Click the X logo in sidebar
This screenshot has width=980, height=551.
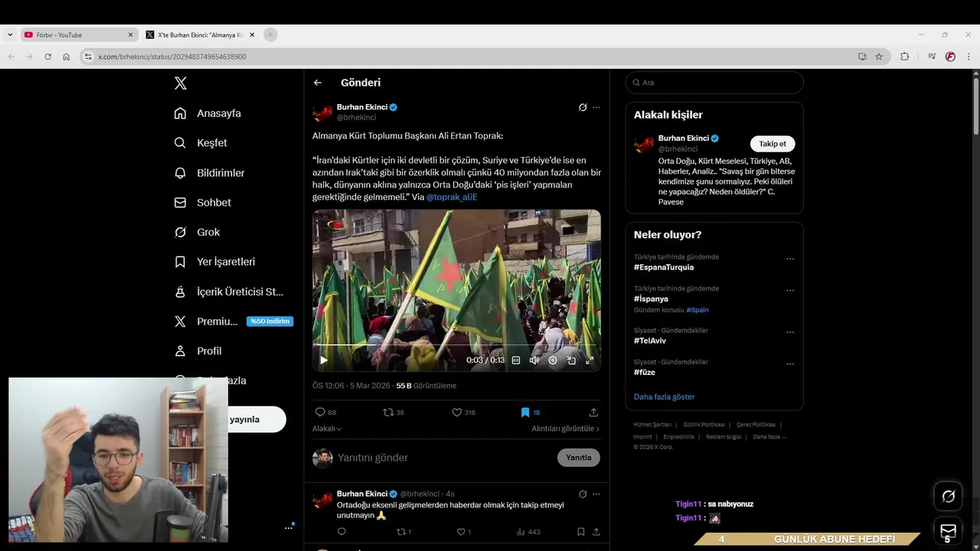[x=180, y=83]
